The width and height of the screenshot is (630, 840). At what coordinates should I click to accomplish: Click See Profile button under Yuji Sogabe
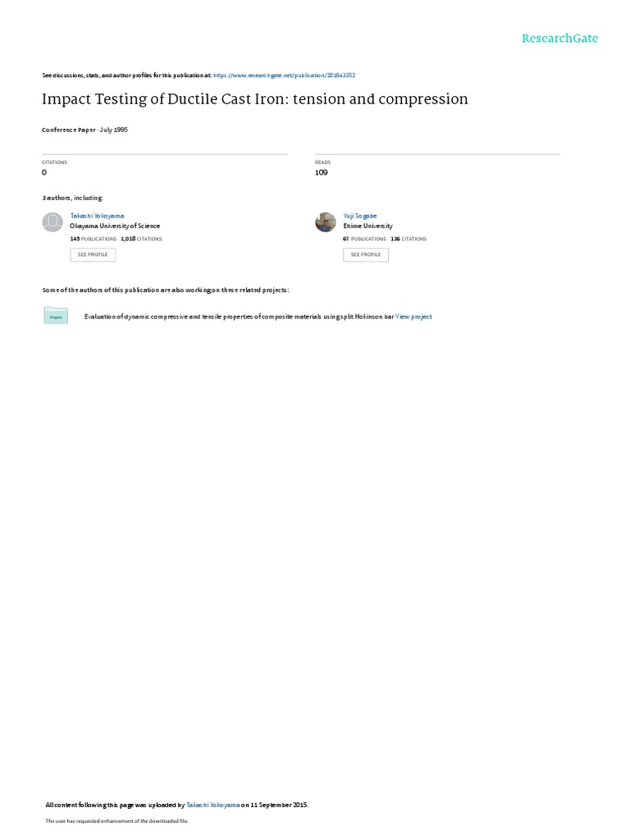pos(366,254)
